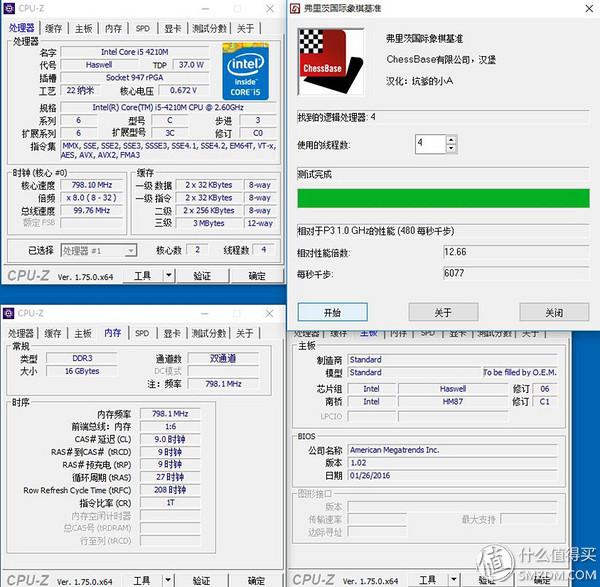Increase thread count with up spinner arrow
Viewport: 600px width, 587px height.
(x=452, y=140)
